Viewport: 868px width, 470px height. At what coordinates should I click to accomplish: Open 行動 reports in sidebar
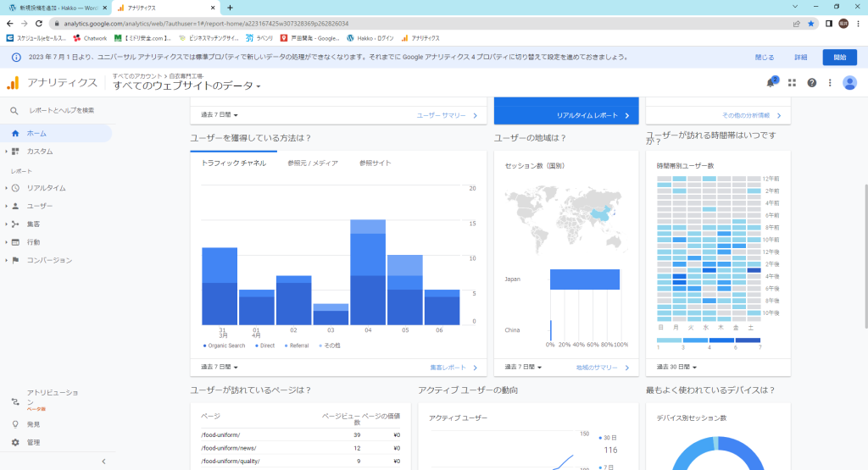click(x=33, y=242)
